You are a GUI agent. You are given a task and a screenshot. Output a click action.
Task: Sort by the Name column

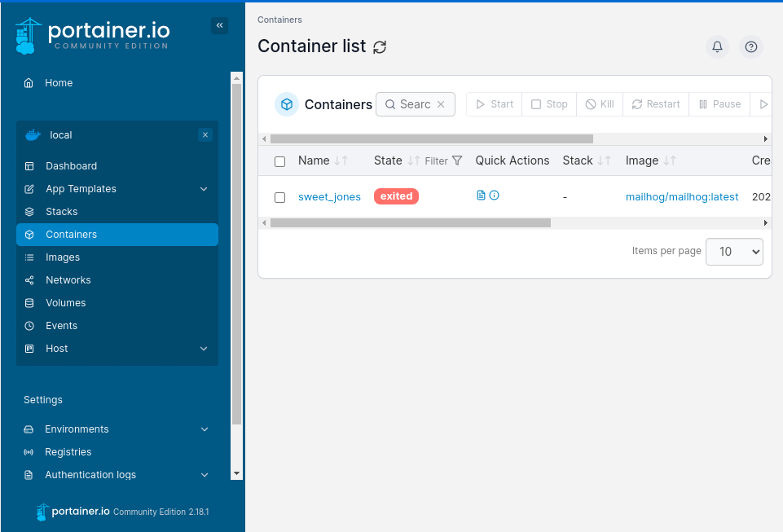[x=323, y=160]
